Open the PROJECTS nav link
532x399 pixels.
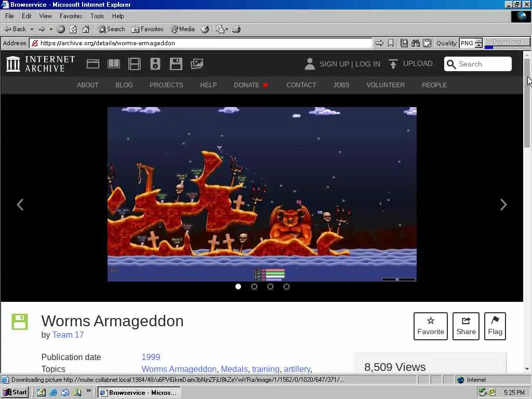[166, 85]
